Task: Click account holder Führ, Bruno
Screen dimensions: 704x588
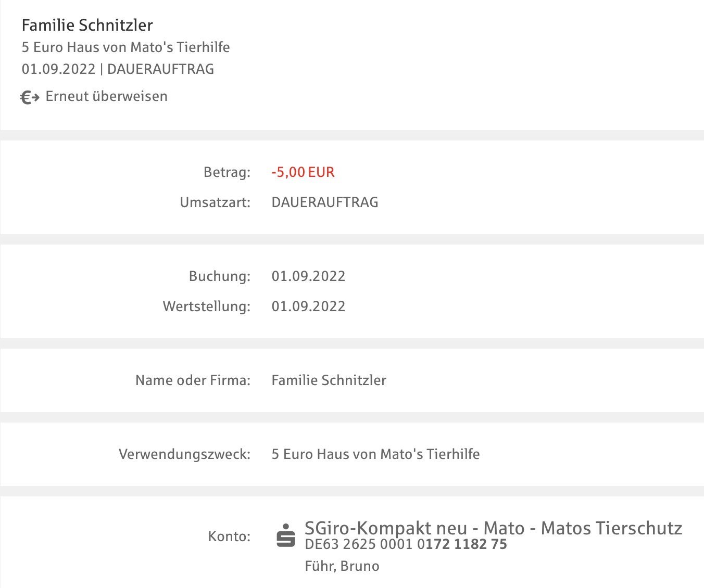Action: 342,566
